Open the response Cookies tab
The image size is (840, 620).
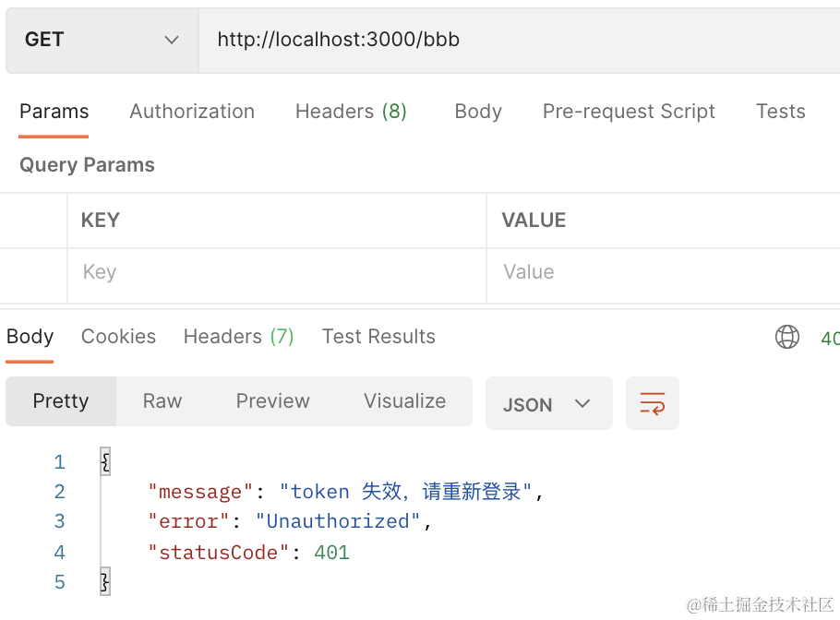[118, 337]
